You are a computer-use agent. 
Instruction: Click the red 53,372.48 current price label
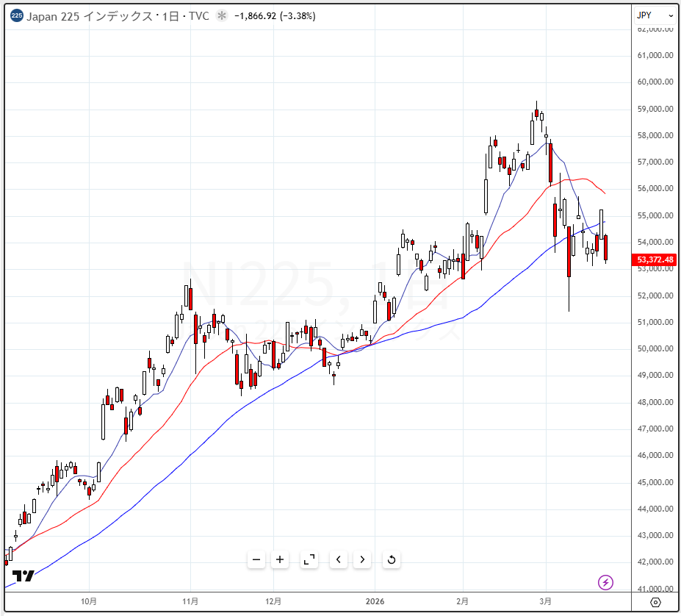click(x=655, y=259)
